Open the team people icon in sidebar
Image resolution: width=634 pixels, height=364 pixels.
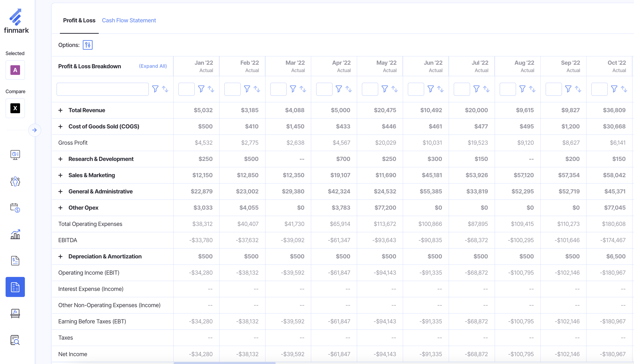click(15, 181)
